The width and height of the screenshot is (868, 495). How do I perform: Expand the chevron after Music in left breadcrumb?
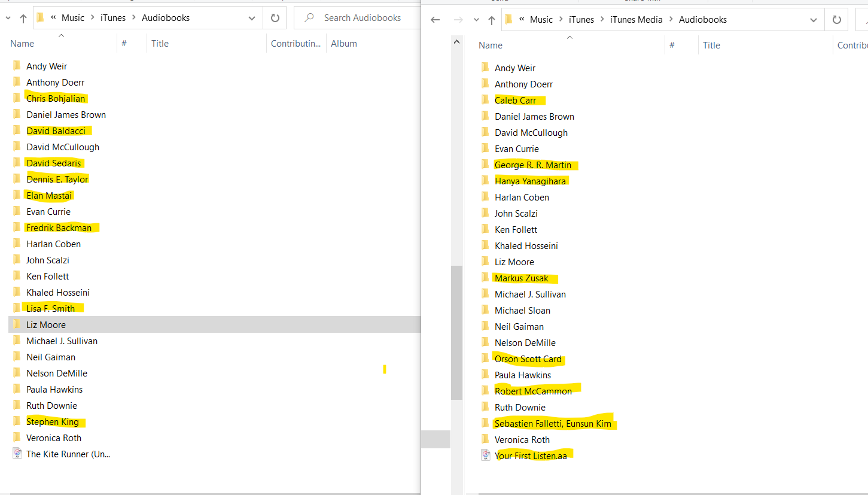click(93, 18)
